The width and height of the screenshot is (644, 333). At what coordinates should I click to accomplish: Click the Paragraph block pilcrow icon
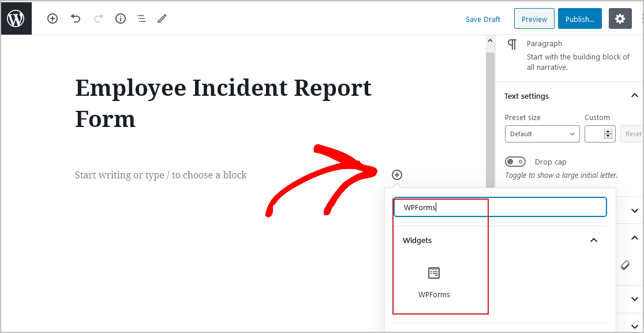[x=512, y=44]
